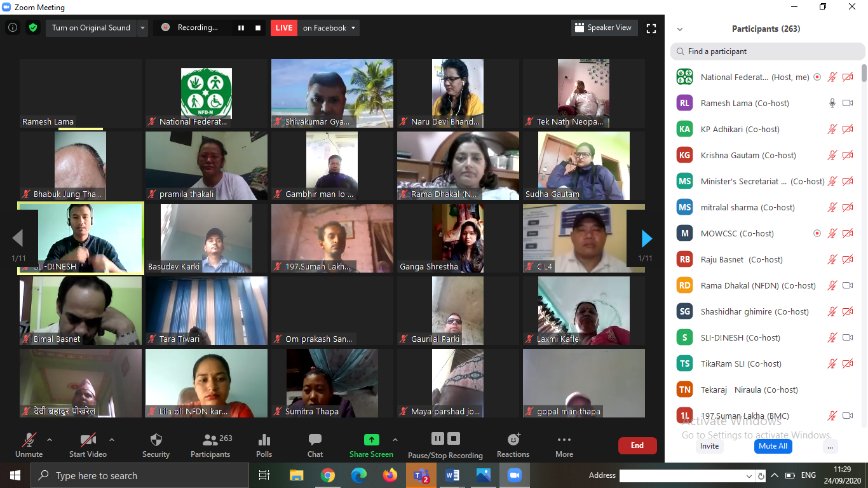Expand the Original Sound dropdown arrow
The image size is (868, 488).
[x=143, y=28]
